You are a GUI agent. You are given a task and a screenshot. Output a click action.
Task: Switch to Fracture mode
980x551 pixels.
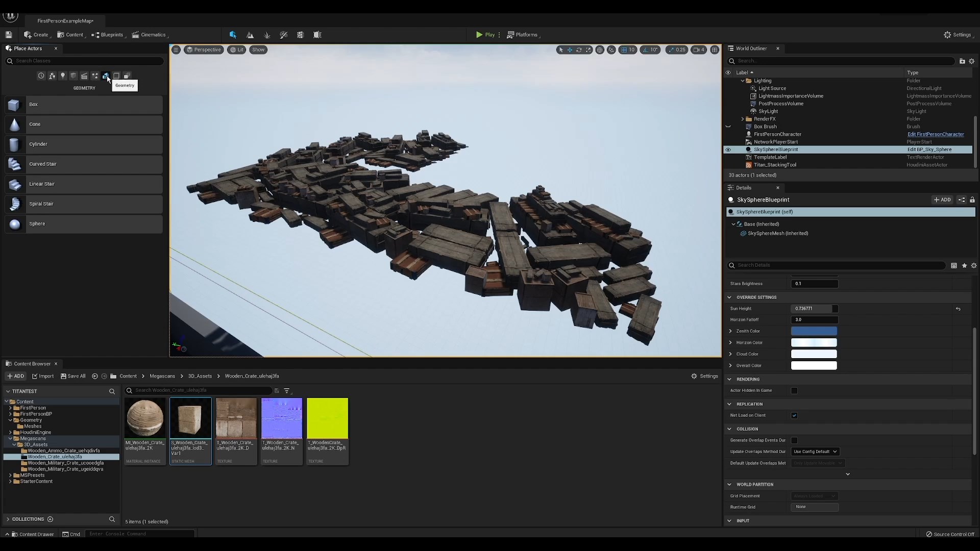coord(300,35)
